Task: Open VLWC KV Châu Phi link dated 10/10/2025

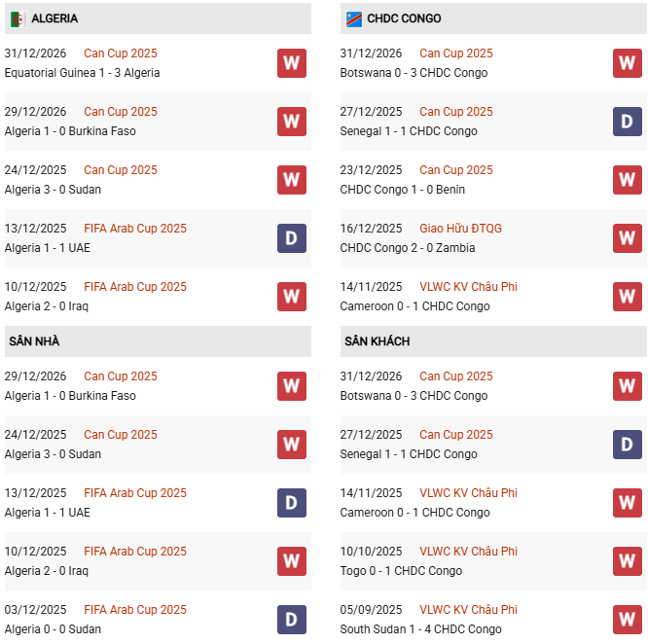Action: tap(468, 552)
